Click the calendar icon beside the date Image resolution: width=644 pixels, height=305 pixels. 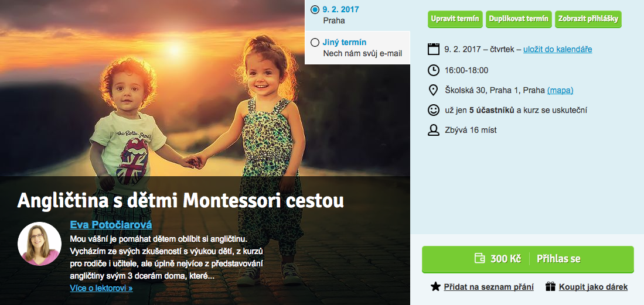click(x=433, y=49)
